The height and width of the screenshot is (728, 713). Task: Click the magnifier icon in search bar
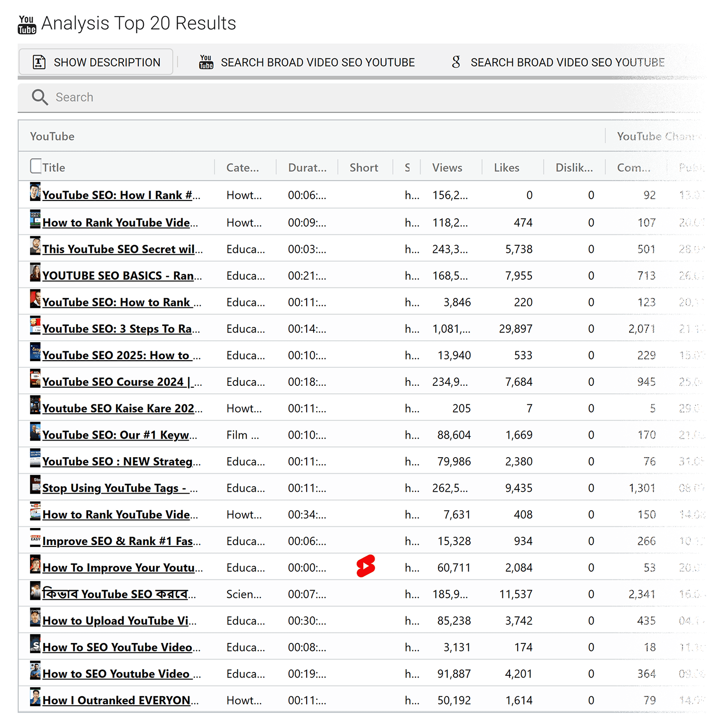40,97
